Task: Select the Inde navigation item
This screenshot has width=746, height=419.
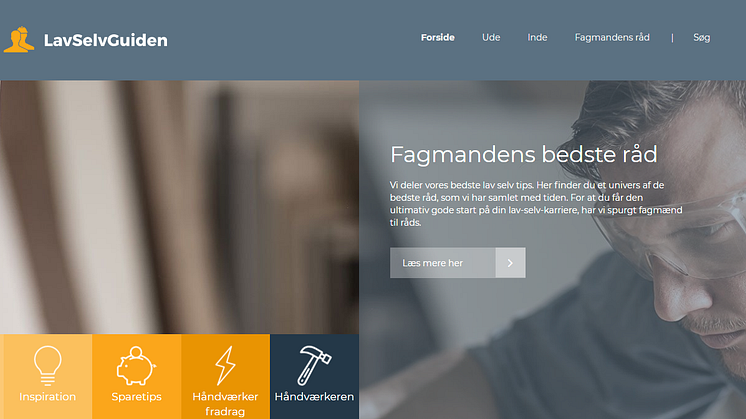Action: [x=537, y=38]
